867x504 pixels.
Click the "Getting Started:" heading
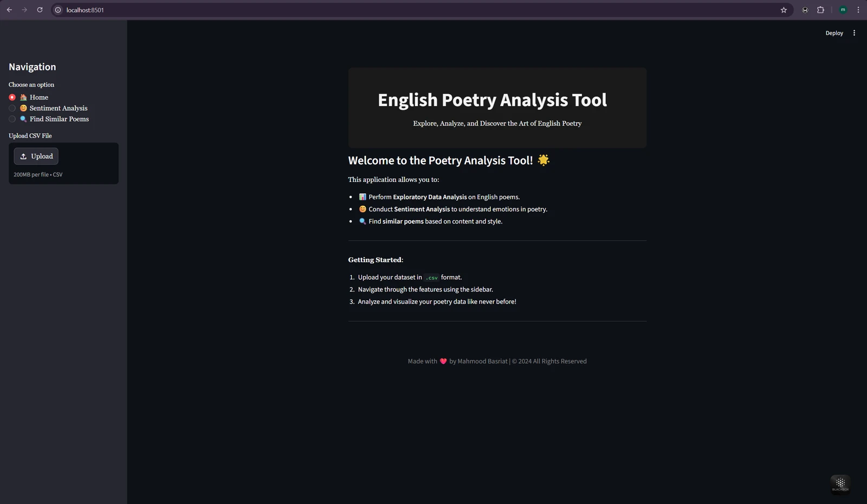tap(376, 260)
